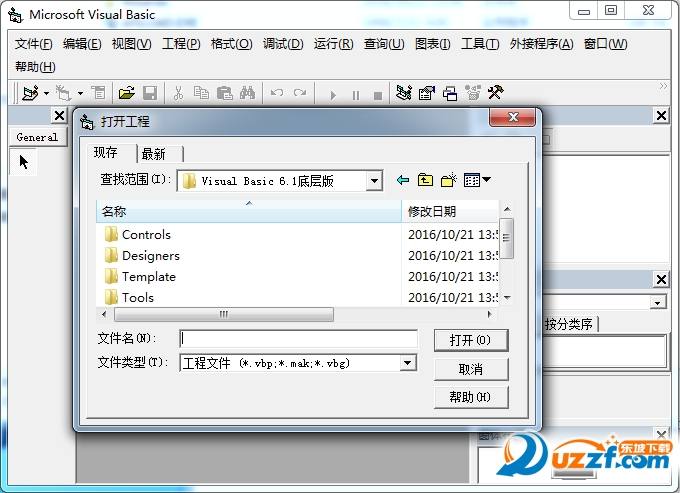Click into the 文件名 input field
This screenshot has width=680, height=493.
pos(298,339)
